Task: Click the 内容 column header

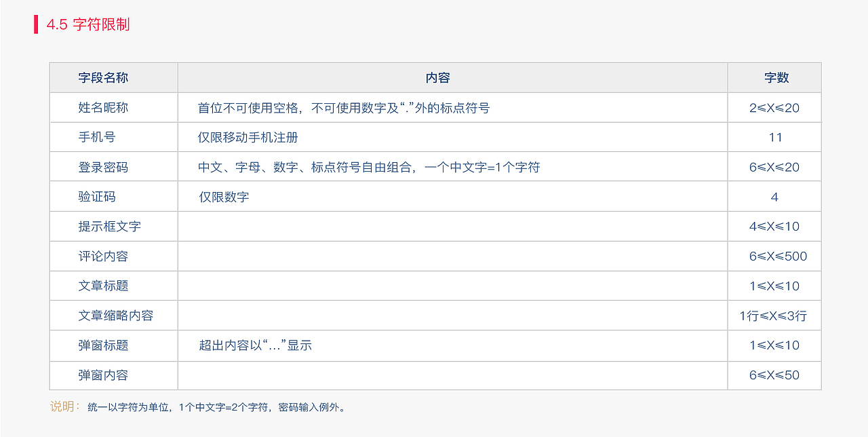Action: pyautogui.click(x=437, y=78)
